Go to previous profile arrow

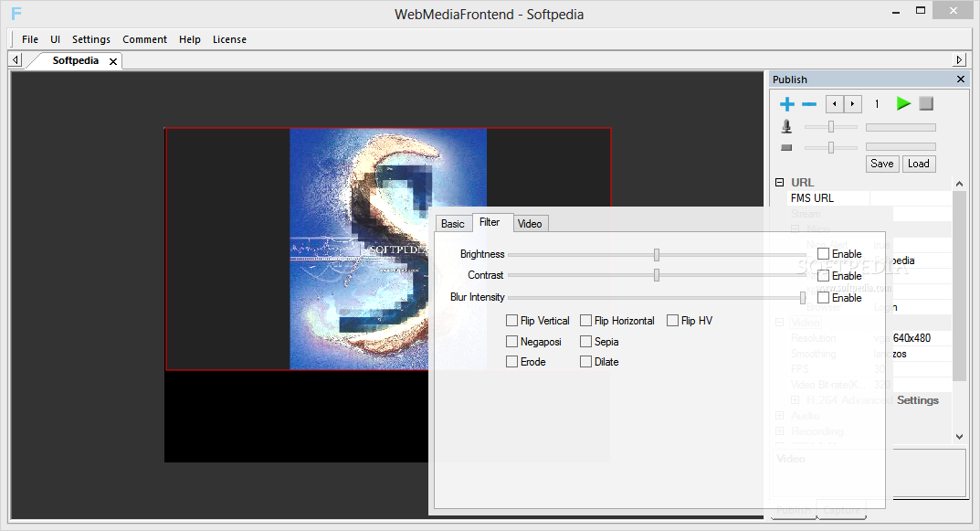(835, 104)
